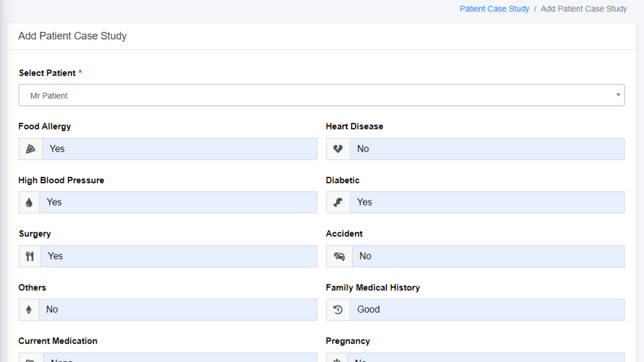The width and height of the screenshot is (644, 362).
Task: Focus the Accident input field
Action: coord(488,256)
